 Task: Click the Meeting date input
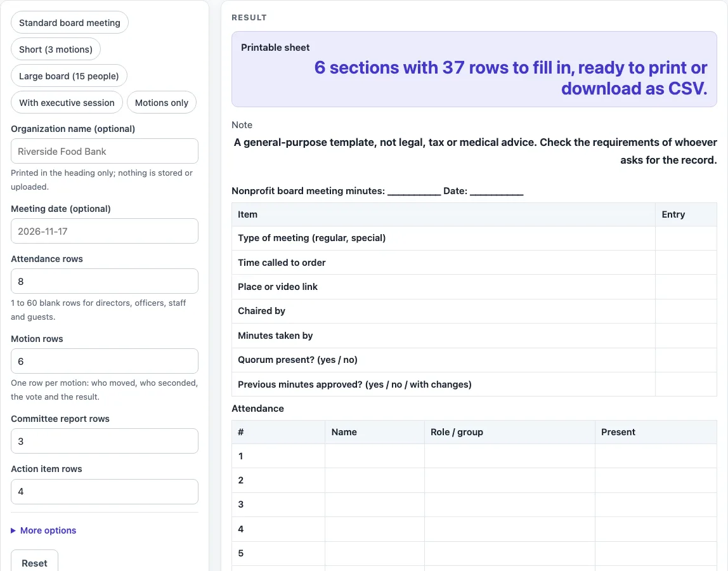[x=105, y=231]
